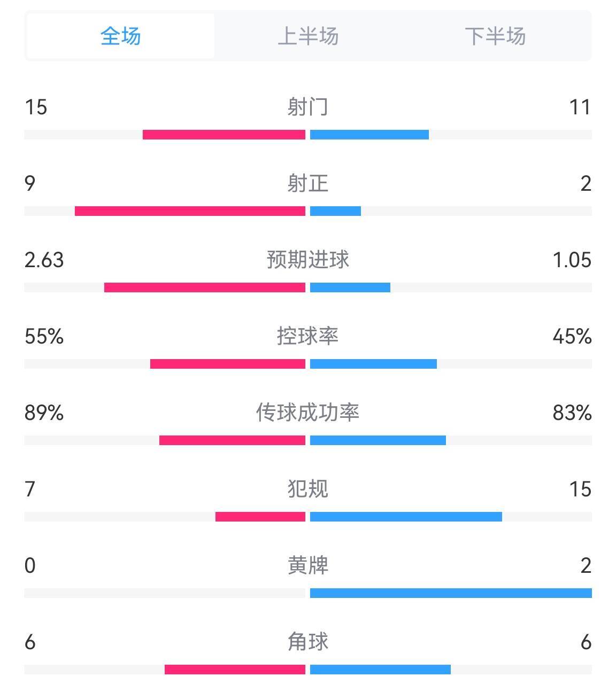Tap the 89% pass accuracy value
Image resolution: width=616 pixels, height=700 pixels.
coord(44,413)
